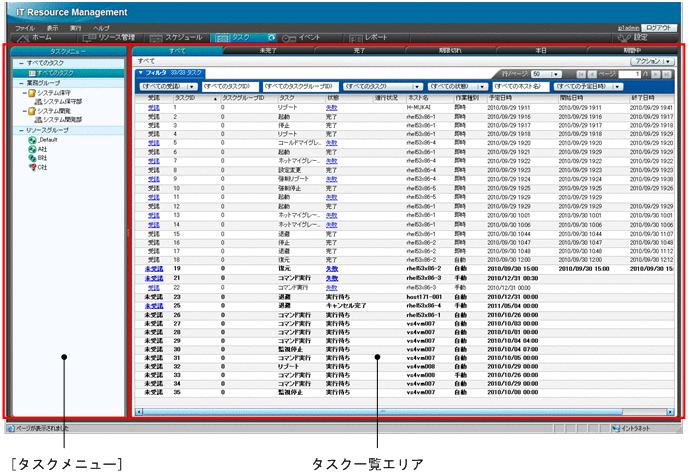Collapse the リソースグループ tree section
Screen dimensions: 688x476
(21, 130)
